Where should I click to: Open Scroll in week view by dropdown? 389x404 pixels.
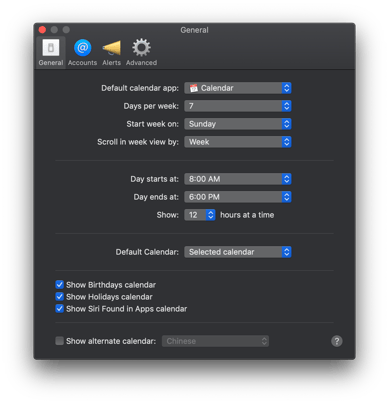[x=238, y=142]
